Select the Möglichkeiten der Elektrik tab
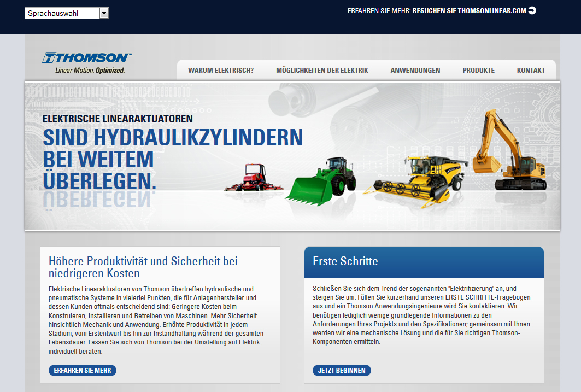This screenshot has height=392, width=581. [x=322, y=71]
